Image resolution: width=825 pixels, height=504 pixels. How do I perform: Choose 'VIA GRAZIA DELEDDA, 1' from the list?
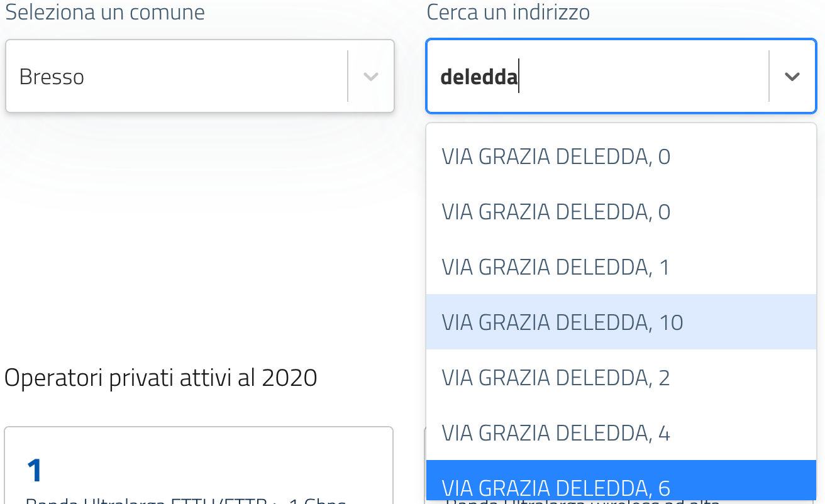tap(556, 267)
